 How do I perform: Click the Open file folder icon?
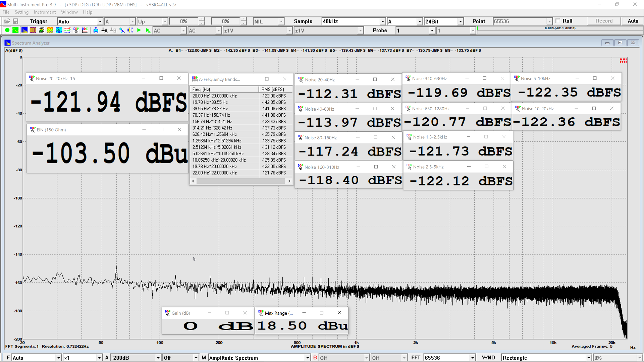[7, 21]
